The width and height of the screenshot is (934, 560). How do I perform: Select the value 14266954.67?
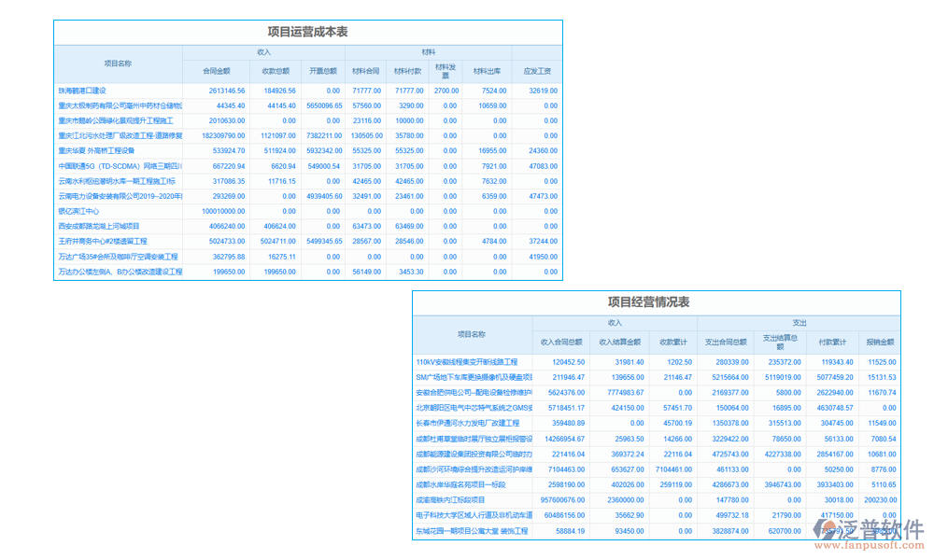point(565,439)
